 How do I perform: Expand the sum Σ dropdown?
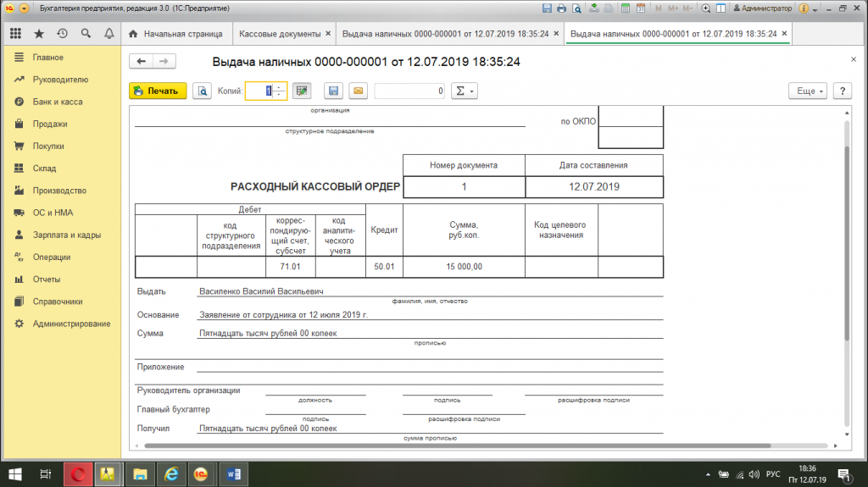coord(464,91)
